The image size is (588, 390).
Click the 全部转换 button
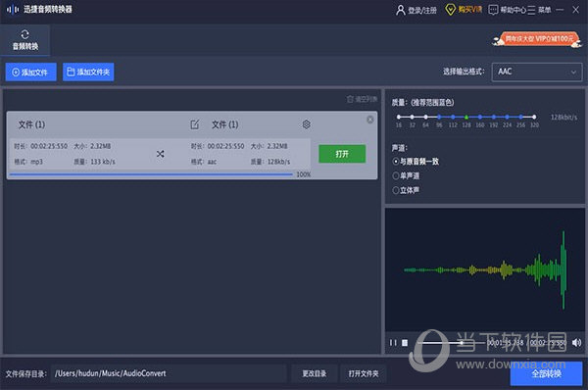(x=546, y=373)
